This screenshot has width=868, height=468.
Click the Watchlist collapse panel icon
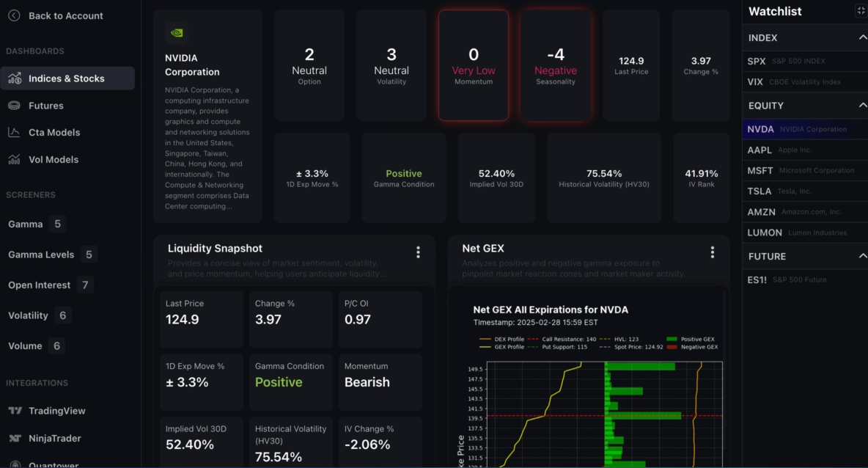[x=861, y=10]
